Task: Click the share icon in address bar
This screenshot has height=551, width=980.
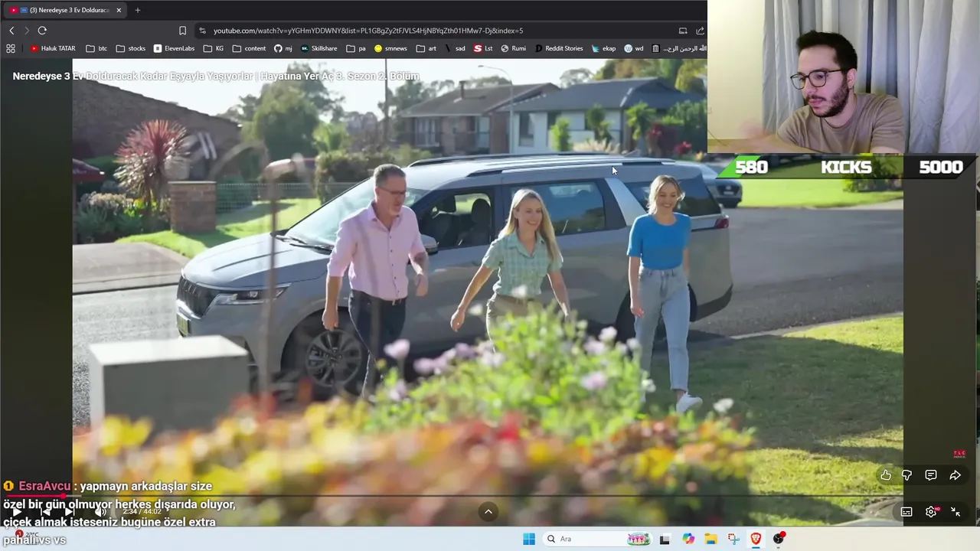Action: [700, 31]
